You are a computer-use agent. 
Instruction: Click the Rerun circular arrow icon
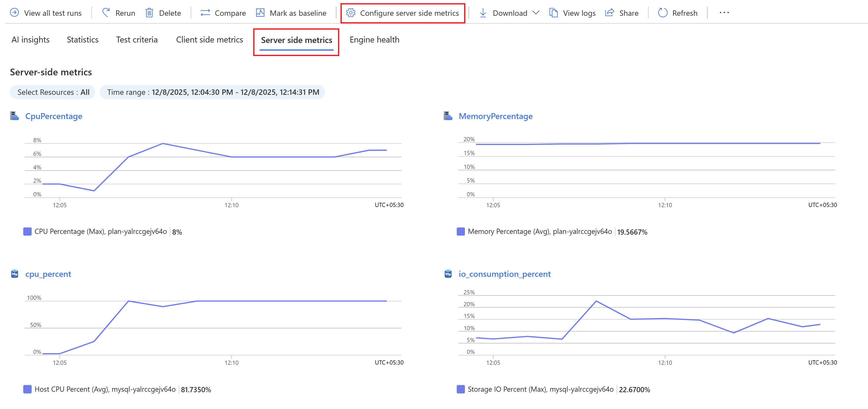(x=106, y=13)
